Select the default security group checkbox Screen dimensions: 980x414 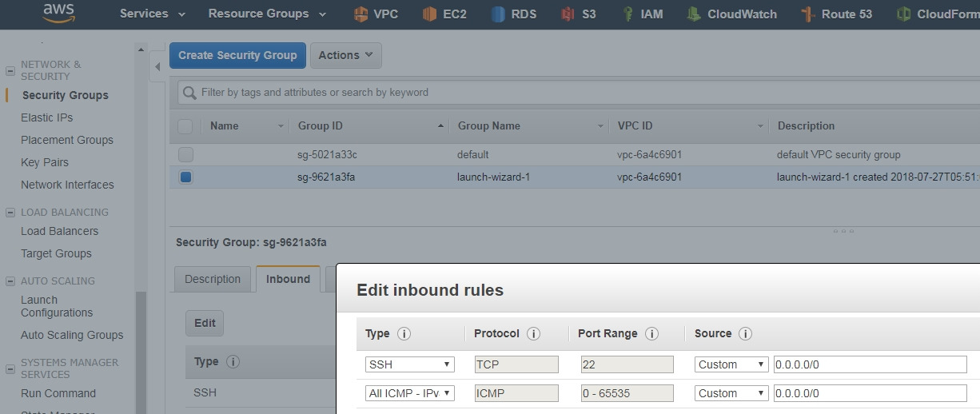pos(185,155)
